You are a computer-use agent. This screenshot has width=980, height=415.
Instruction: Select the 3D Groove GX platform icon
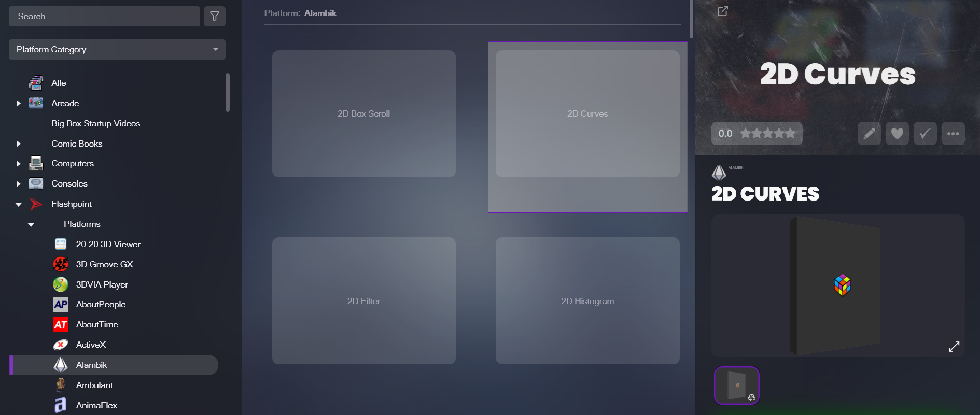(61, 264)
